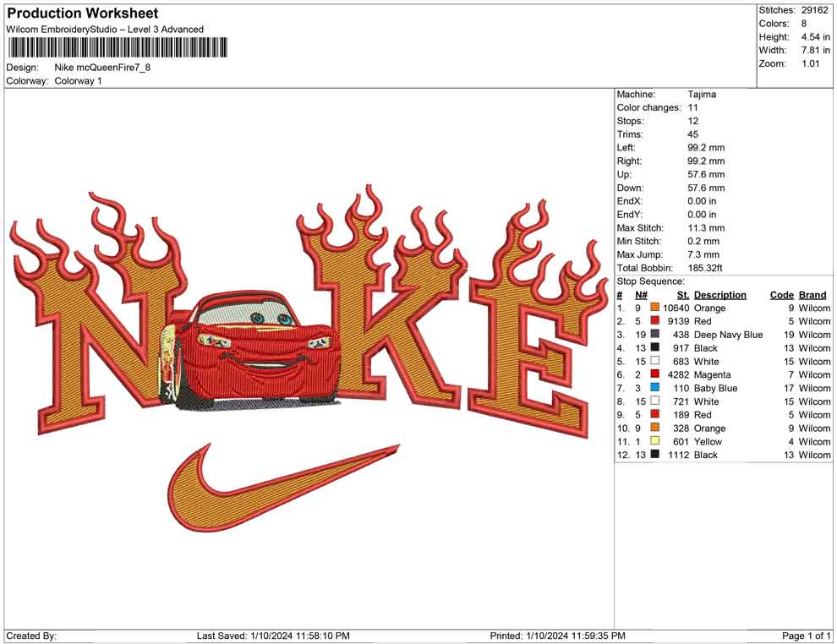Viewport: 837px width, 644px height.
Task: Click the Colorway 1 value
Action: [x=78, y=80]
